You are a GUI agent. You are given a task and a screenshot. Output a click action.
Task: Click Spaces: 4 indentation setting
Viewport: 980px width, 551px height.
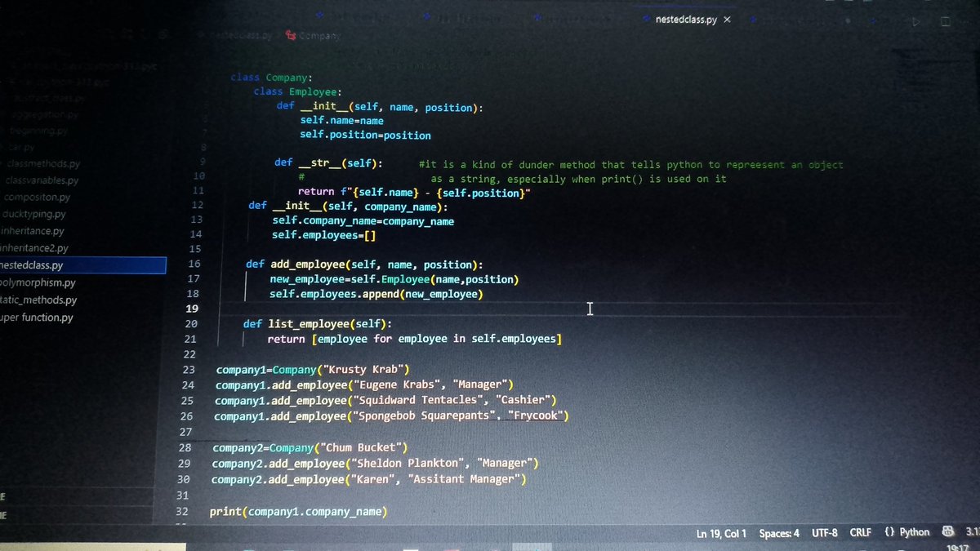tap(779, 532)
